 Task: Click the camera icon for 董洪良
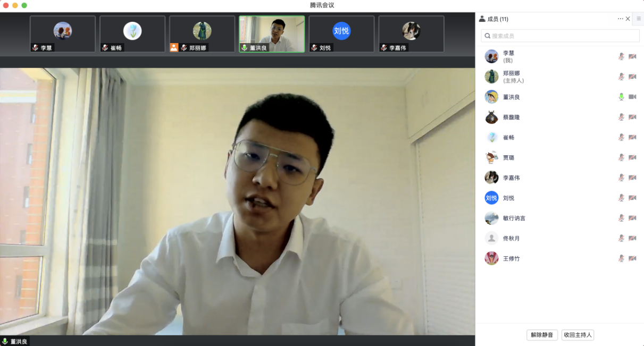632,97
